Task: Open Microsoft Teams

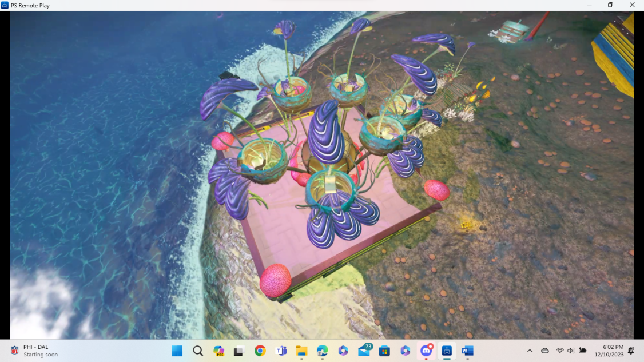Action: coord(281,351)
